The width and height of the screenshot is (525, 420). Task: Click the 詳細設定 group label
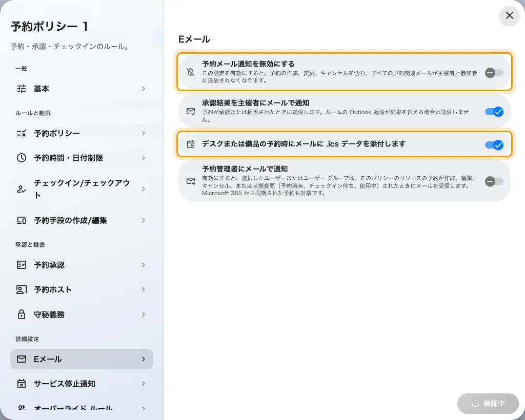(x=27, y=339)
